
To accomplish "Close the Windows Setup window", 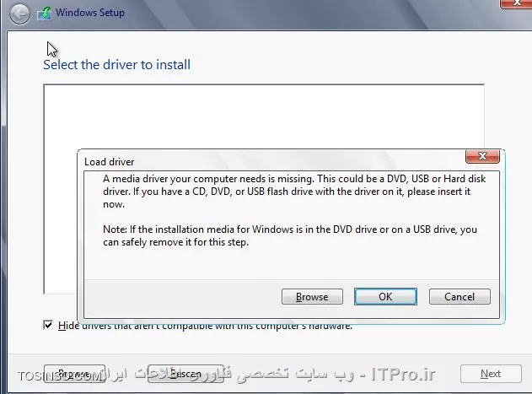I will click(516, 3).
